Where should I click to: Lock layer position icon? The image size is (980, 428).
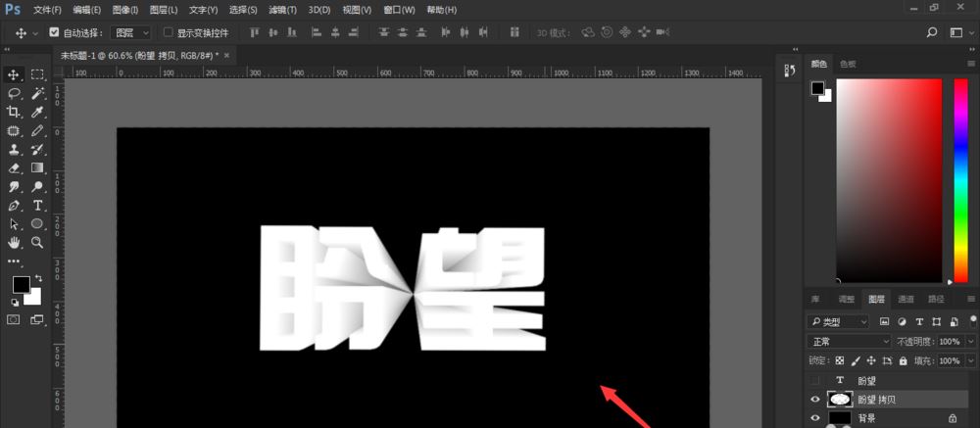pos(871,360)
